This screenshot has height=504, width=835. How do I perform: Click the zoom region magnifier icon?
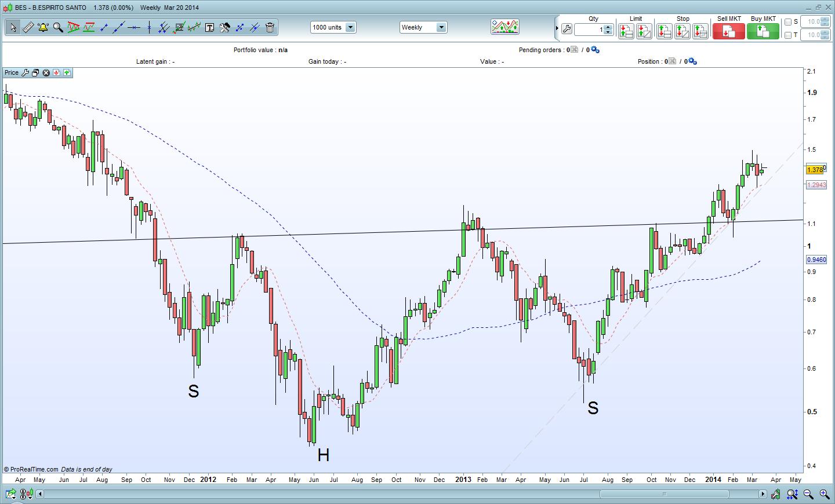(x=793, y=494)
